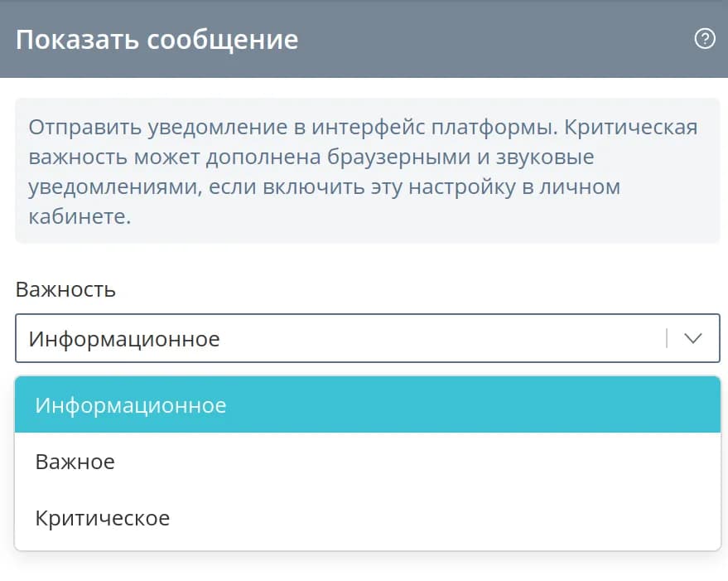This screenshot has height=581, width=728.
Task: Expand the Важность dropdown chevron arrow
Action: pyautogui.click(x=692, y=338)
